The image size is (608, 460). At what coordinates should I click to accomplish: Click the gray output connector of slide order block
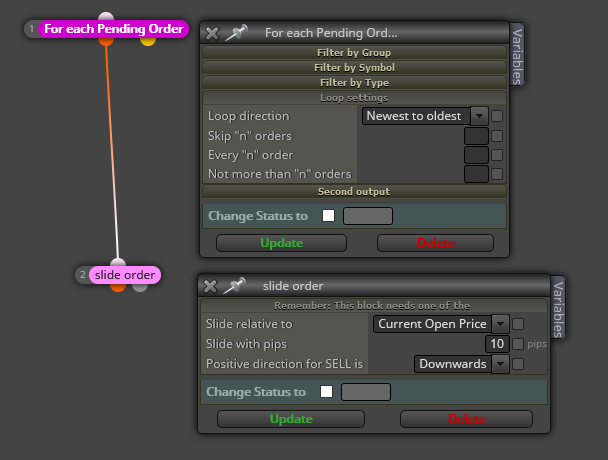click(x=140, y=287)
